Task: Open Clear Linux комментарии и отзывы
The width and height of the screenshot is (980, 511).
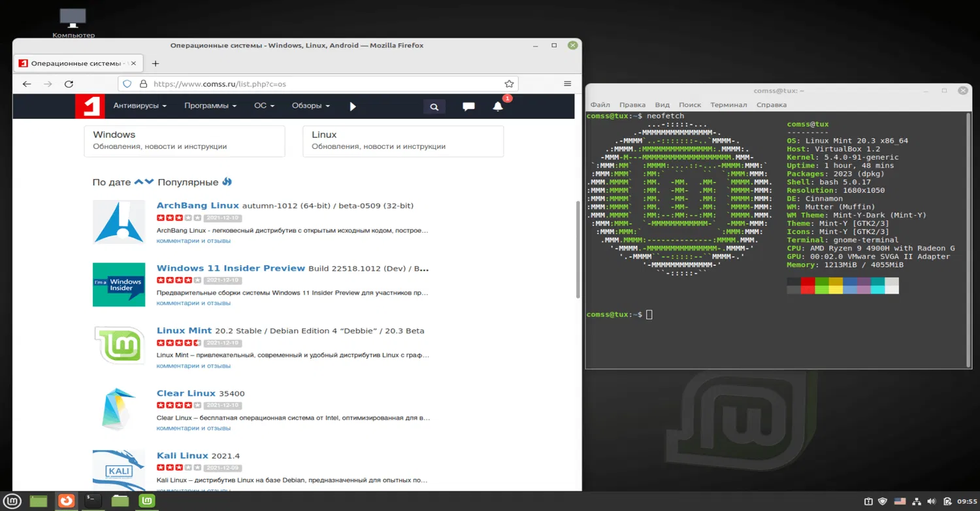Action: 193,429
